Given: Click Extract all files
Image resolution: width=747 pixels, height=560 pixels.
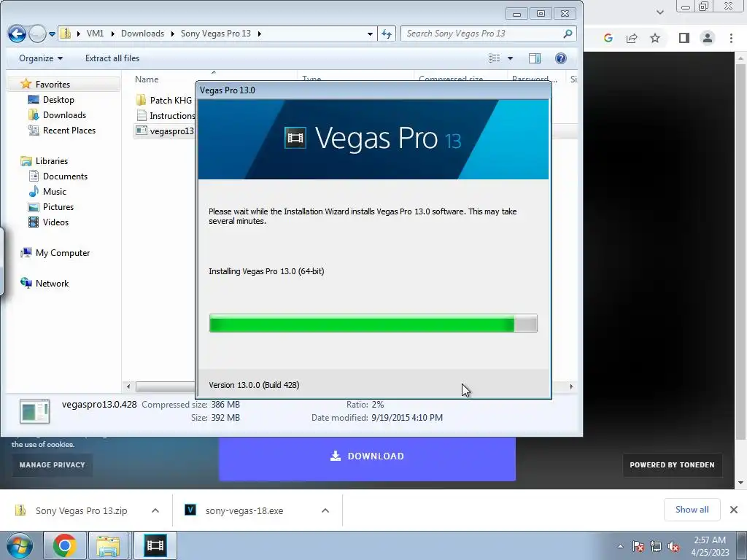Looking at the screenshot, I should click(112, 58).
